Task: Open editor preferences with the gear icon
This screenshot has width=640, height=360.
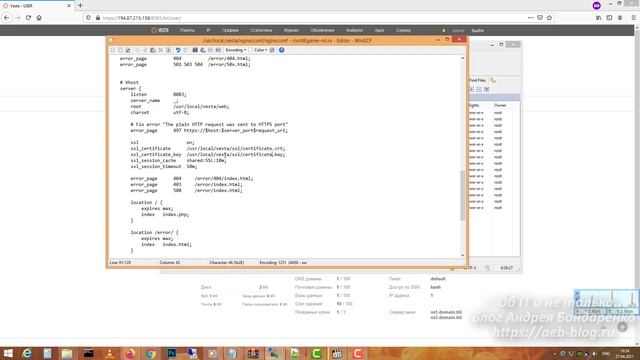Action: 272,50
